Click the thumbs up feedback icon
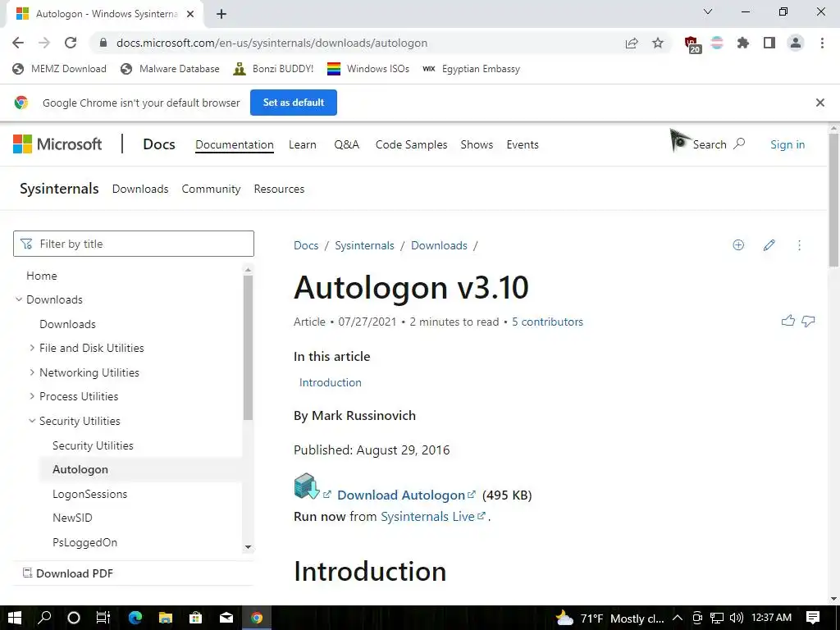 [788, 321]
